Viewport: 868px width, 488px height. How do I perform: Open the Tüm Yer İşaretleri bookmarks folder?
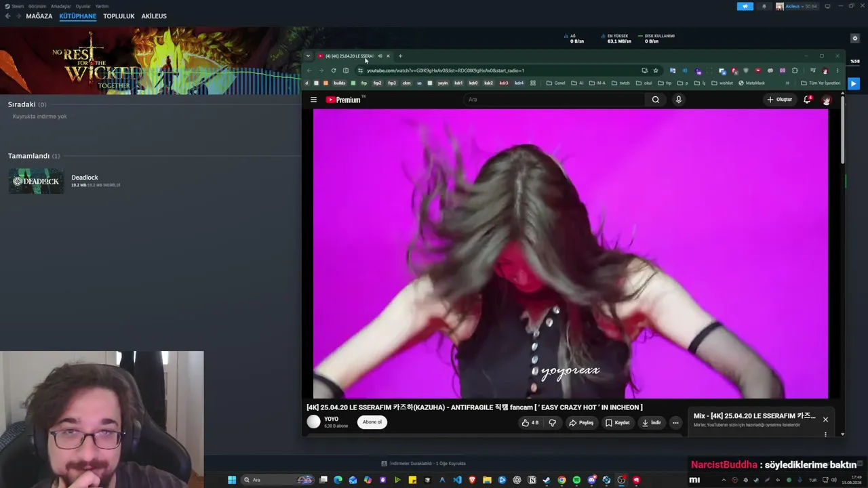821,83
